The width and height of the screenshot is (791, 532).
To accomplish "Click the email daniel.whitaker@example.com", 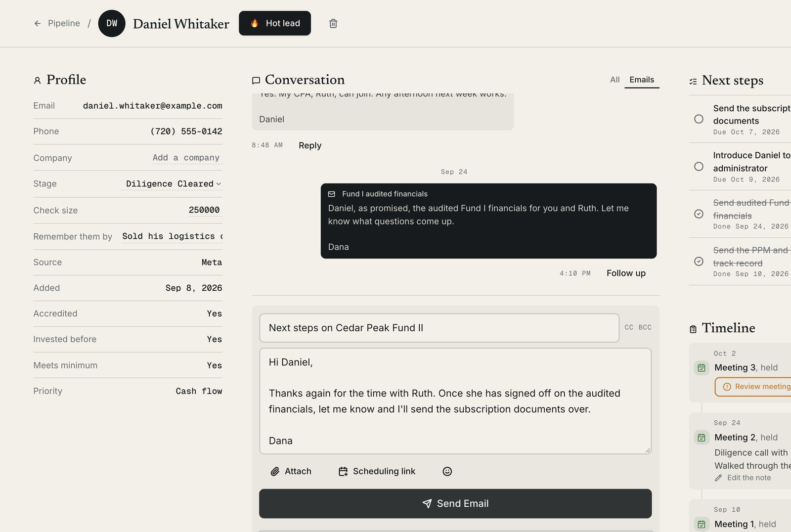I will point(152,106).
